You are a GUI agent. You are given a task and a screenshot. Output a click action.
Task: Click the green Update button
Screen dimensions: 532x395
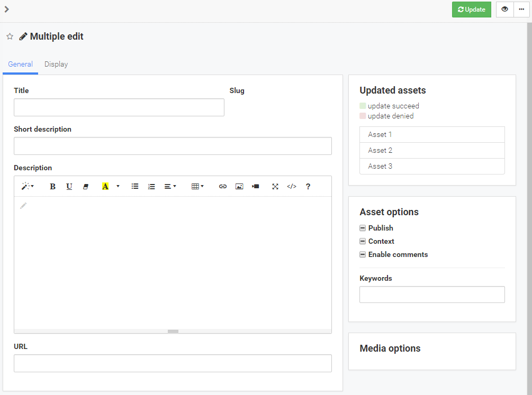click(471, 10)
